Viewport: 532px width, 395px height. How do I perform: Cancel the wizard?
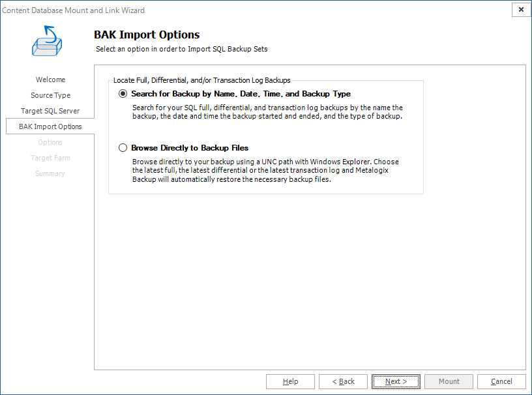[x=501, y=381]
